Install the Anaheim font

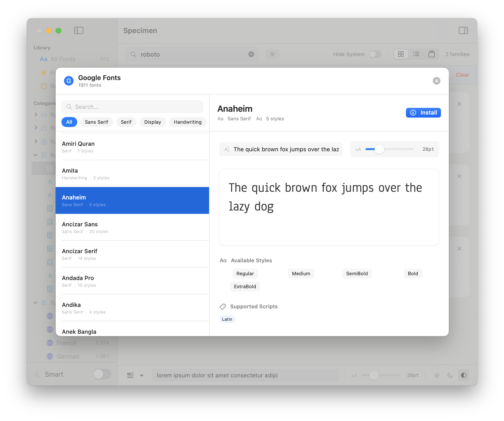[423, 113]
